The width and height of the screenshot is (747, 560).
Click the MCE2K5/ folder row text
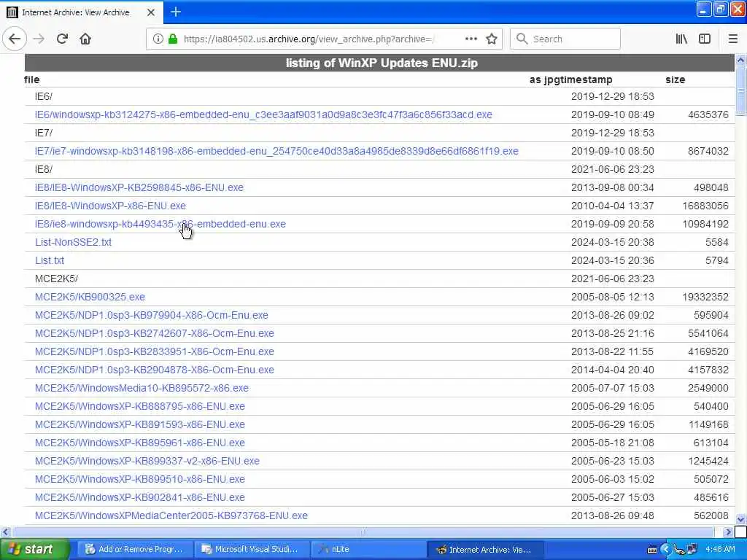click(x=56, y=279)
